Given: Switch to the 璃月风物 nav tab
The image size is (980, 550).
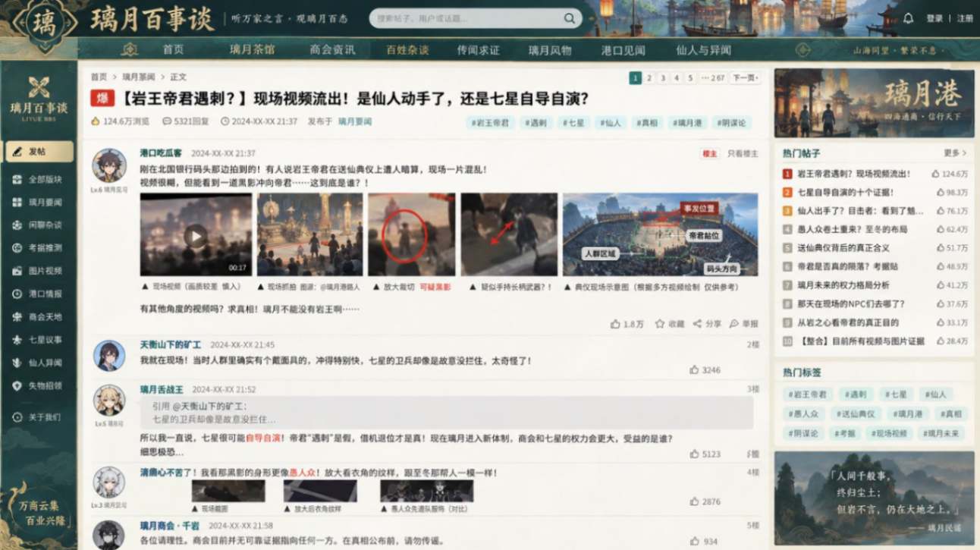Looking at the screenshot, I should point(550,50).
